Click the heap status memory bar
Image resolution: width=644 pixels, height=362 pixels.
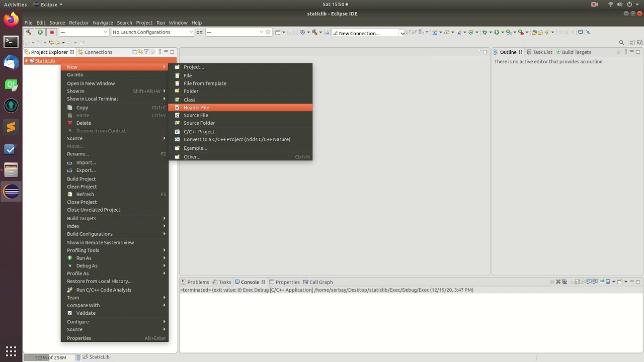(49, 357)
